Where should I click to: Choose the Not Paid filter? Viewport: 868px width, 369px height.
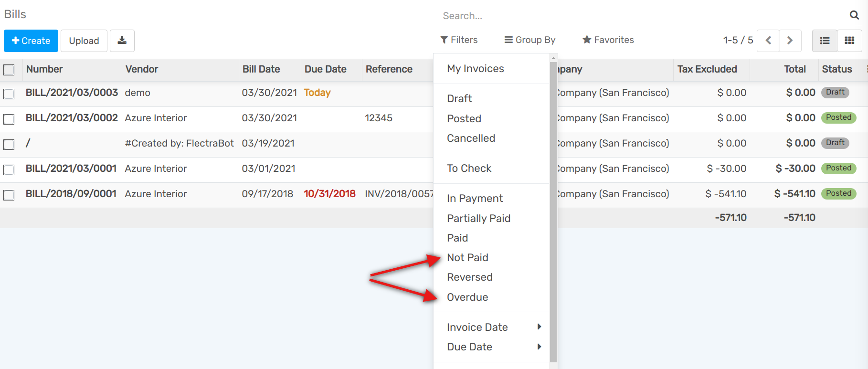click(x=467, y=258)
